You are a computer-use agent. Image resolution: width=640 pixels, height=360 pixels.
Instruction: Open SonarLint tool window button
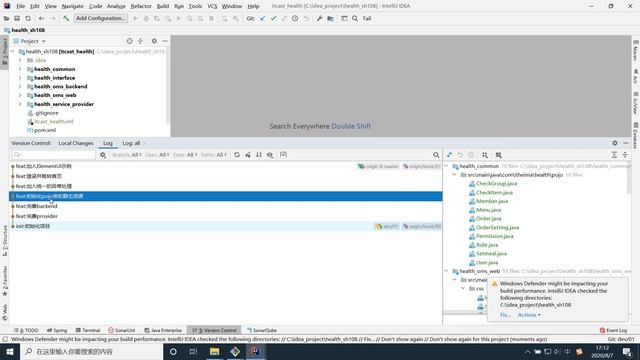[x=122, y=330]
